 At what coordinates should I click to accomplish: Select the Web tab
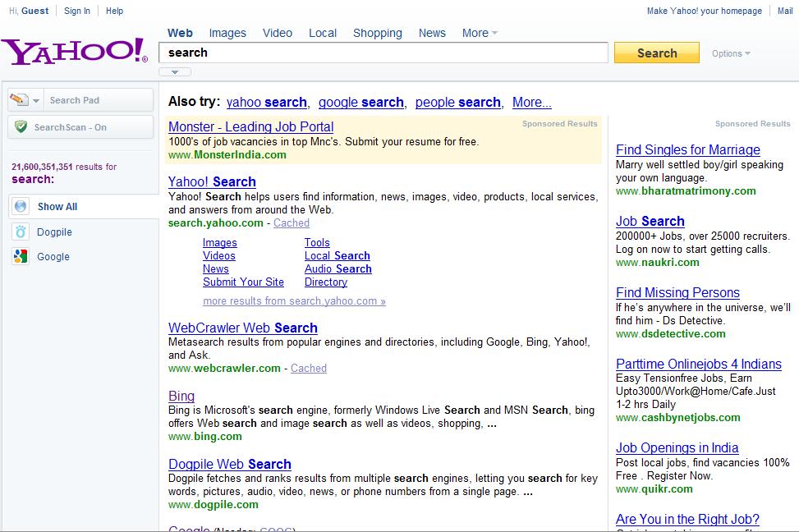click(x=180, y=33)
